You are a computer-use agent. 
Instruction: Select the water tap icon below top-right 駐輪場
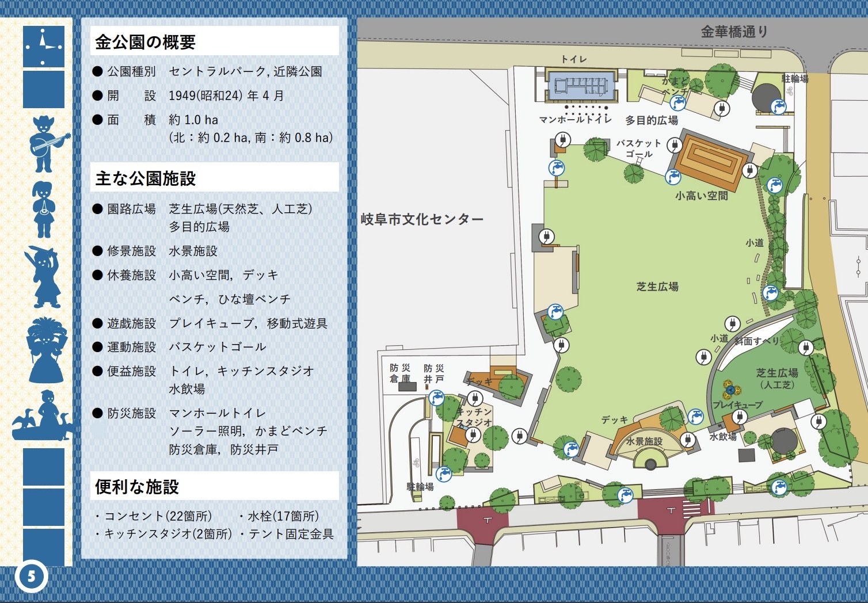[x=778, y=107]
